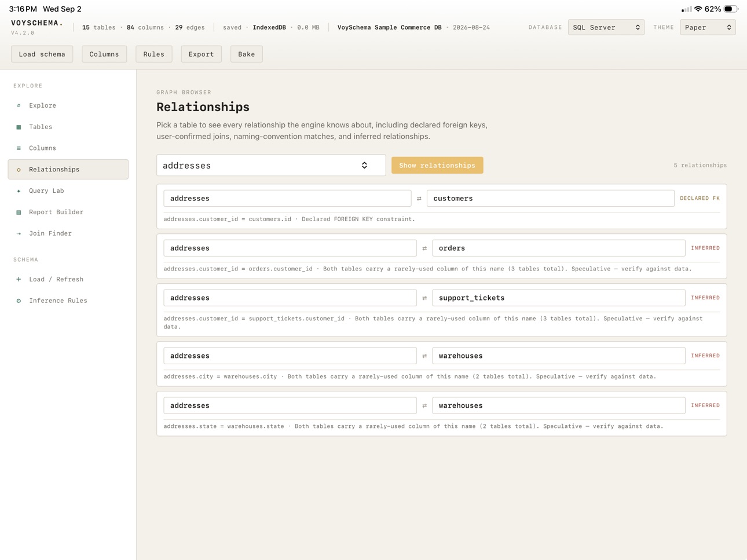
Task: Click the Export button
Action: click(202, 54)
